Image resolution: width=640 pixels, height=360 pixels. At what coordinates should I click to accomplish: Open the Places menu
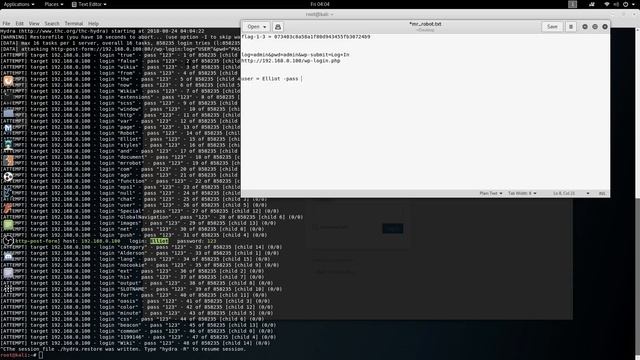54,4
